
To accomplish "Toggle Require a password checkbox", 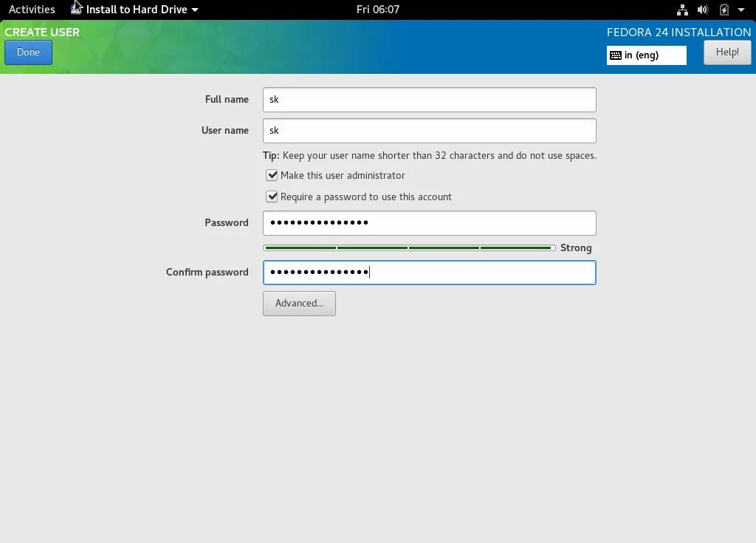I will (272, 197).
